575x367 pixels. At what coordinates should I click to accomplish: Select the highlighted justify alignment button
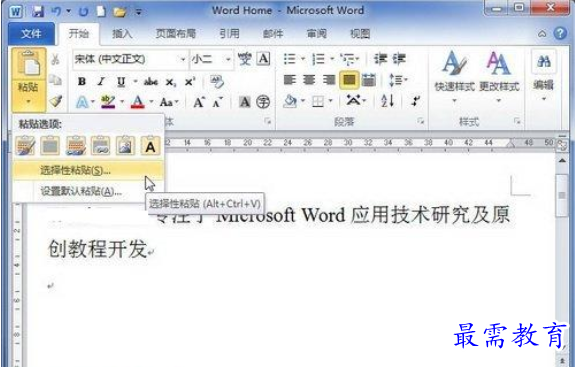(x=349, y=80)
